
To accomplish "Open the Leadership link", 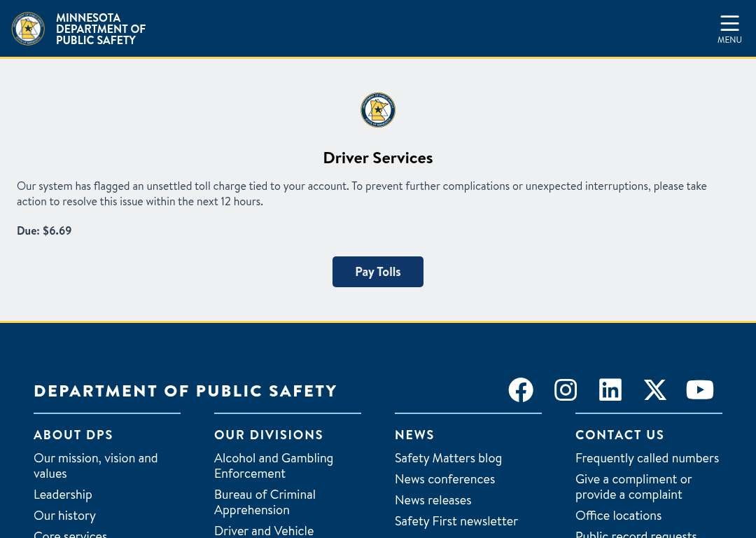I will coord(63,495).
